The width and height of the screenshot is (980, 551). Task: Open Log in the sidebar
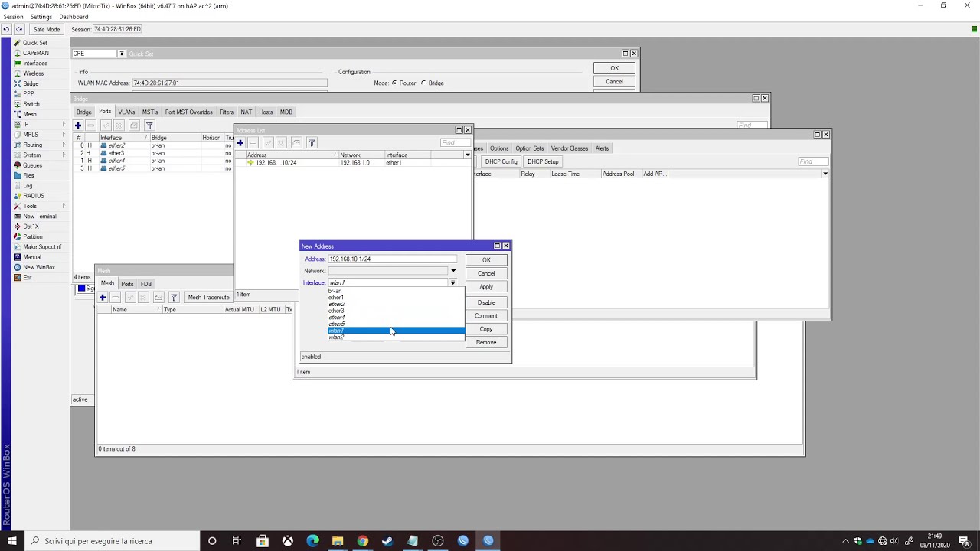coord(28,186)
